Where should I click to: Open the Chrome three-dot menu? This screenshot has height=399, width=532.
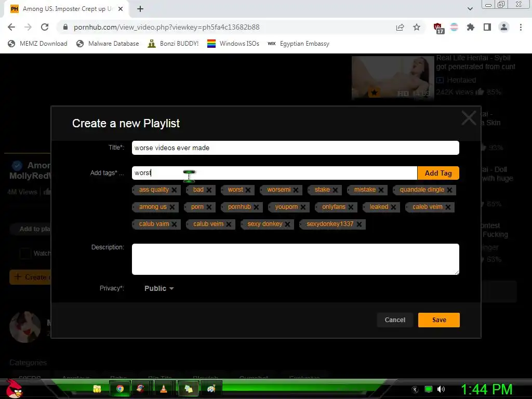[521, 27]
